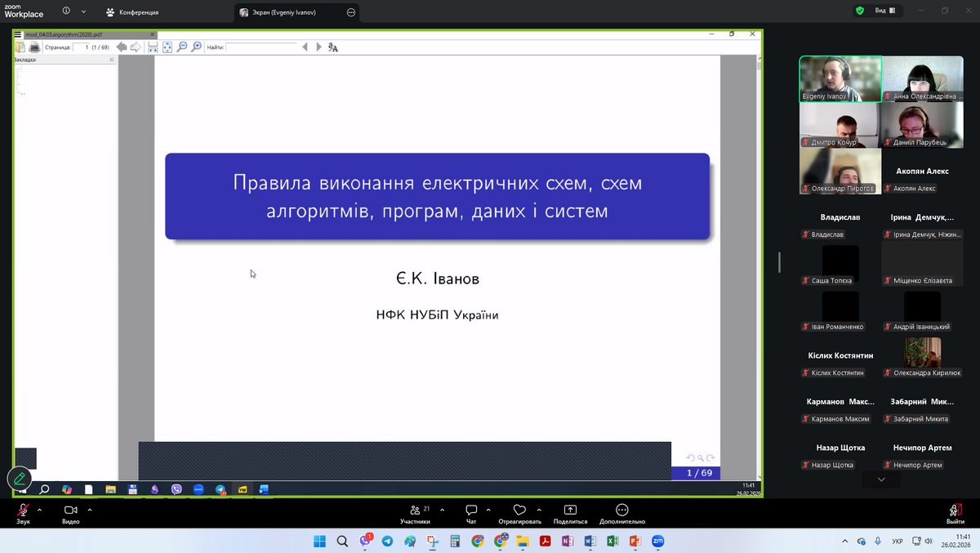
Task: Open the Вид view layout button
Action: tap(885, 11)
